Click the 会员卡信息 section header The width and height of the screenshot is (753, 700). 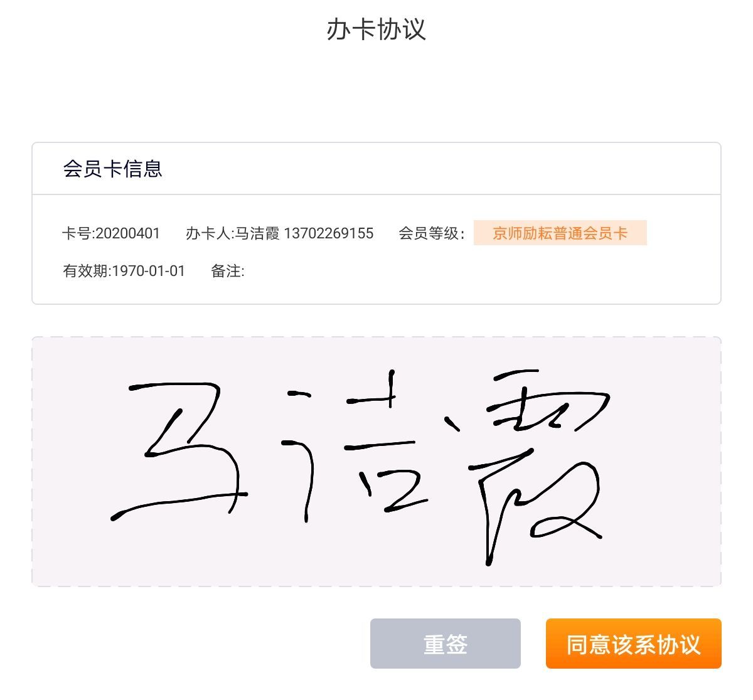pyautogui.click(x=113, y=169)
